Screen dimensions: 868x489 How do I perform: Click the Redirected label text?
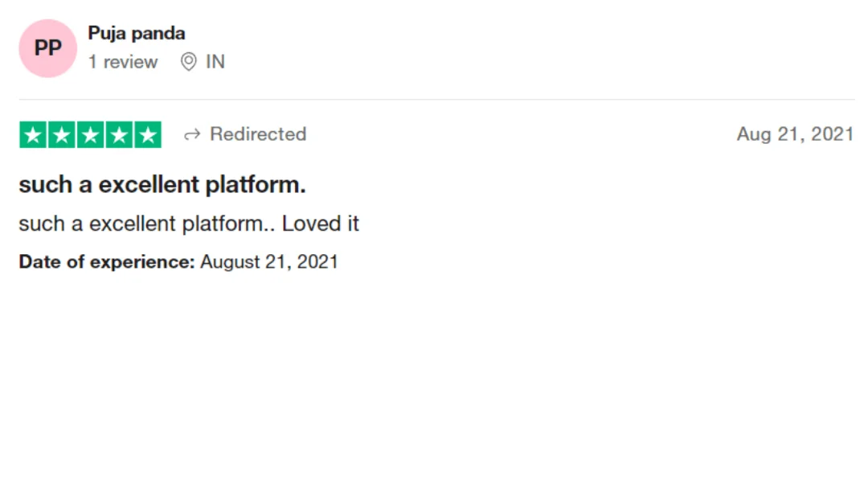258,134
